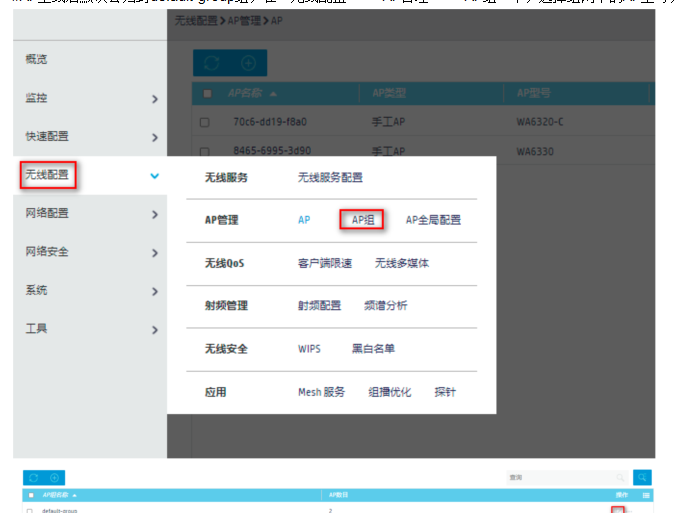683x513 pixels.
Task: Click the add plus icon in the AP group list toolbar
Action: point(54,478)
